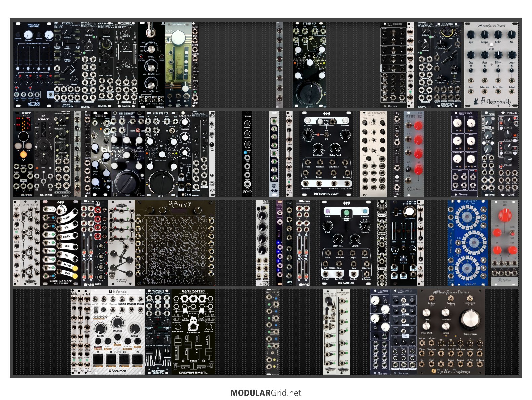Select the Band selector knob on VCRadio
The width and height of the screenshot is (532, 400).
coord(151,49)
